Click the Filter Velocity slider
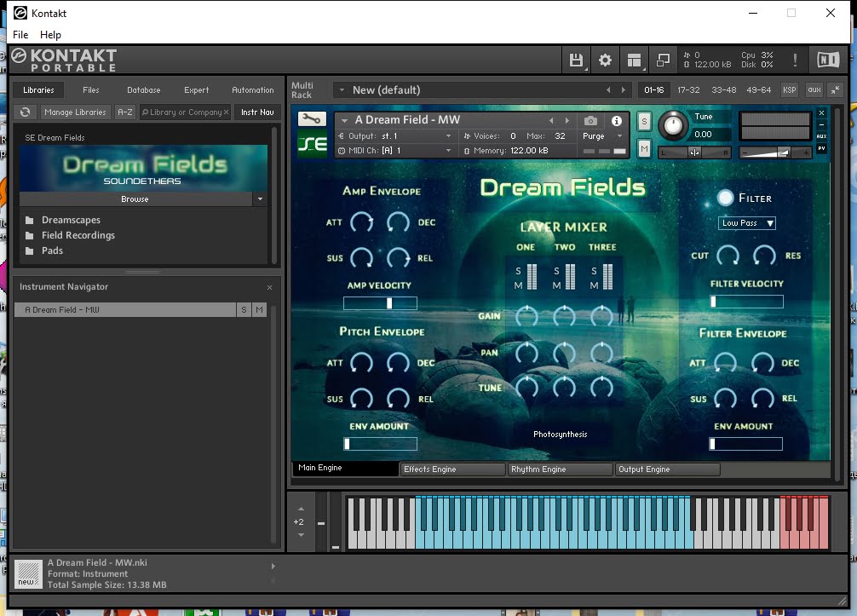The width and height of the screenshot is (857, 616). pos(746,301)
